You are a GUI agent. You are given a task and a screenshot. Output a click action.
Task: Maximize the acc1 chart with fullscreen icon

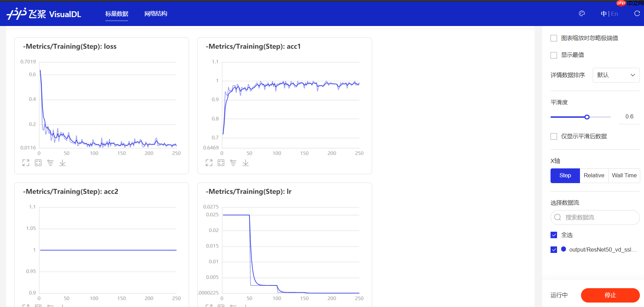(x=209, y=163)
